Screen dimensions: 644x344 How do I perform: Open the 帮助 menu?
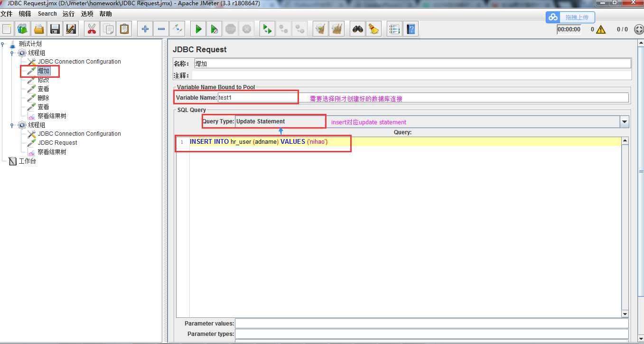pos(105,14)
